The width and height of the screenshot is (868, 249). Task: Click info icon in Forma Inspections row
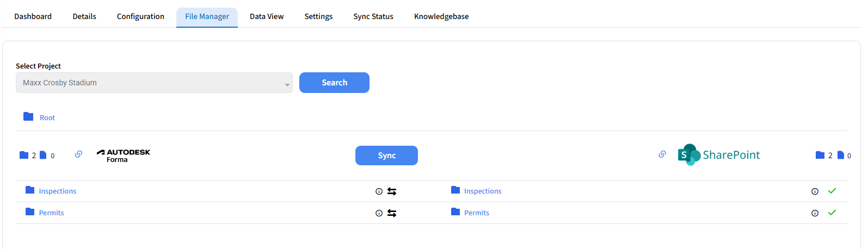click(379, 191)
